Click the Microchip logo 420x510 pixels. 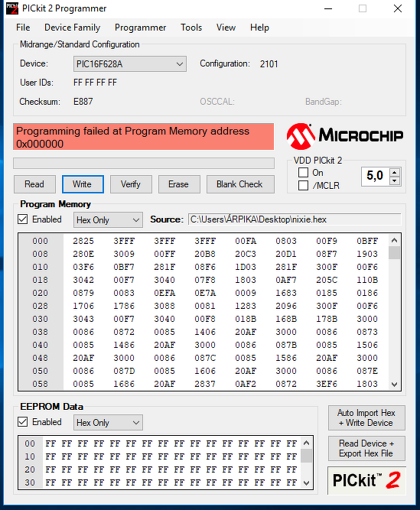point(345,136)
